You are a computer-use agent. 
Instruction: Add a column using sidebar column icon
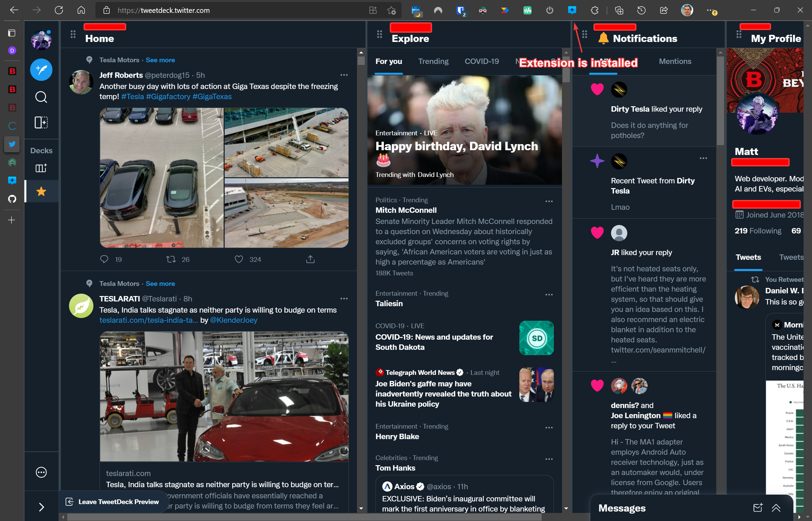coord(41,122)
